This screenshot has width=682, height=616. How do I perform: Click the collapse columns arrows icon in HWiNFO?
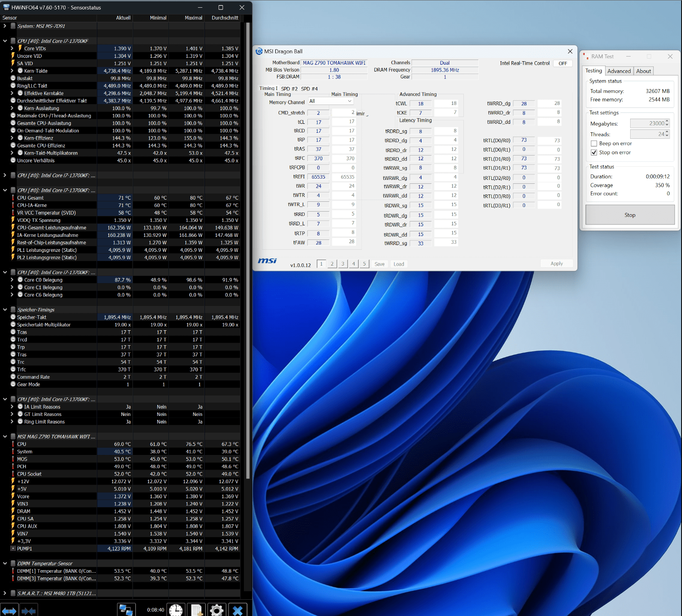[x=28, y=610]
